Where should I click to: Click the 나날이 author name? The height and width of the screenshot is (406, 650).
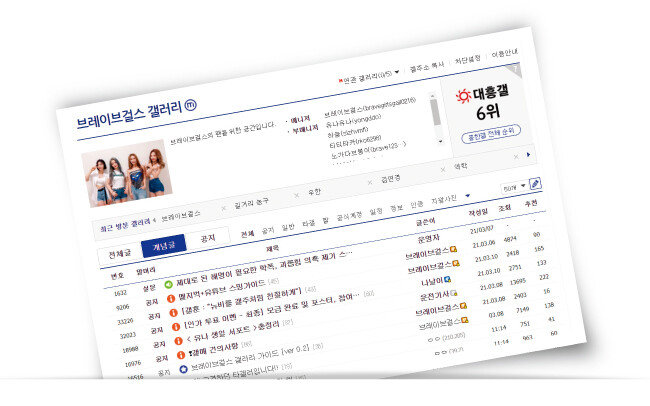tap(432, 282)
